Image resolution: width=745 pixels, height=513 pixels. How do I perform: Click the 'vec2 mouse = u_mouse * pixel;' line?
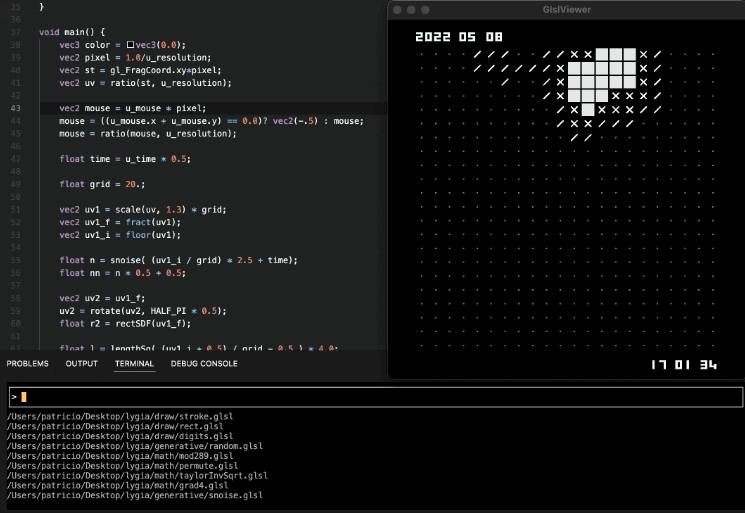[133, 108]
